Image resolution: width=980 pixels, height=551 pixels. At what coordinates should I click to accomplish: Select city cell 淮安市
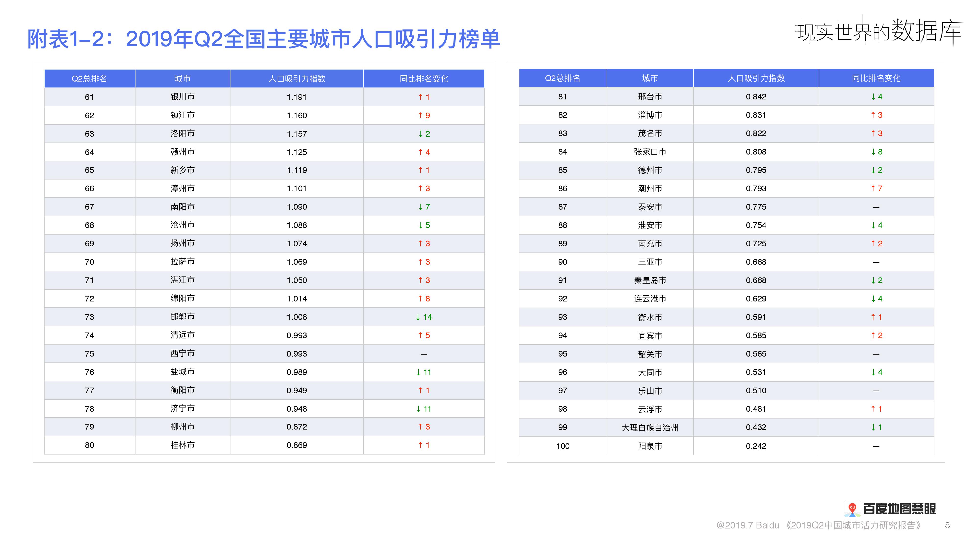tap(650, 225)
